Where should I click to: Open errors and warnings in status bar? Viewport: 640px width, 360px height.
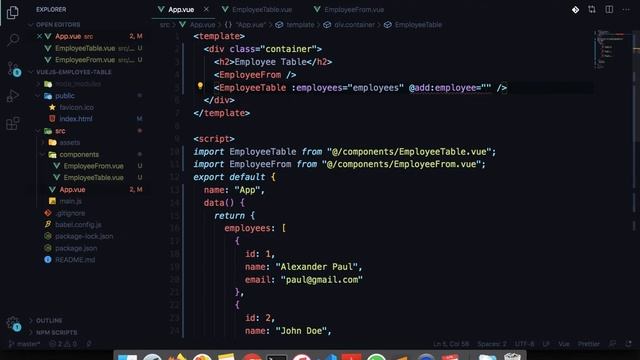[63, 344]
